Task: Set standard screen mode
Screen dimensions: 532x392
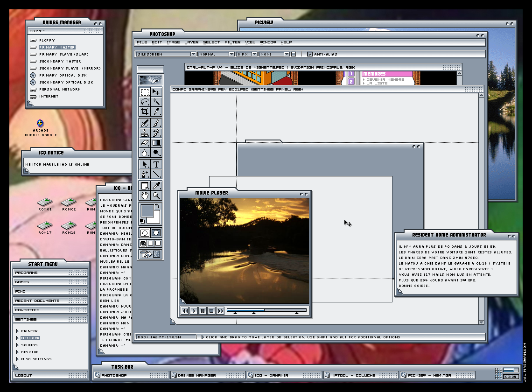Action: [x=143, y=244]
